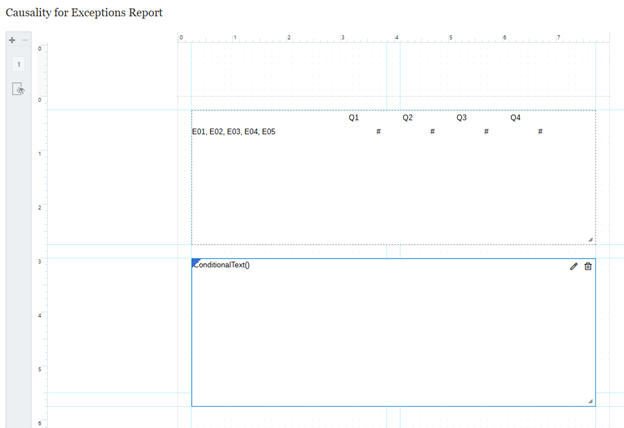
Task: Select the ConditionalText() function text
Action: pos(221,265)
